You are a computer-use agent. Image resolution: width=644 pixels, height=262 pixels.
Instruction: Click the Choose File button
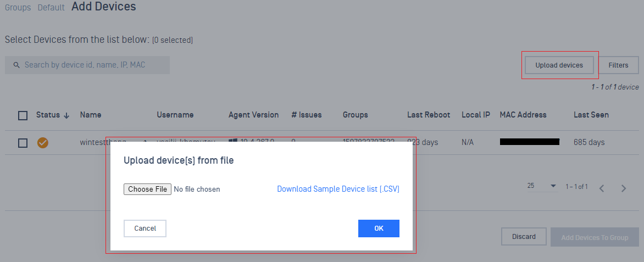pos(147,189)
